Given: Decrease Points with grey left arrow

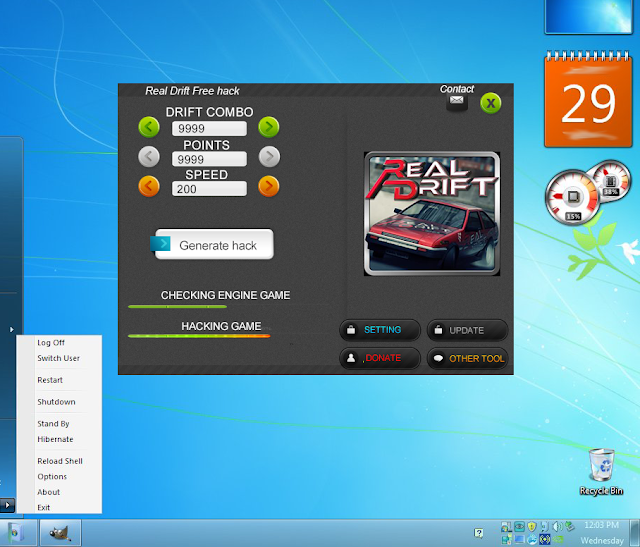Looking at the screenshot, I should click(149, 157).
